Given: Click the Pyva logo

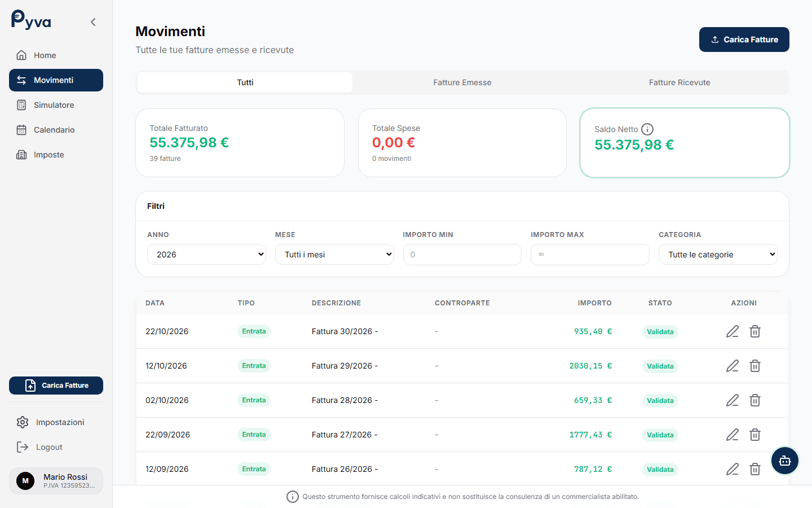Looking at the screenshot, I should pyautogui.click(x=31, y=20).
